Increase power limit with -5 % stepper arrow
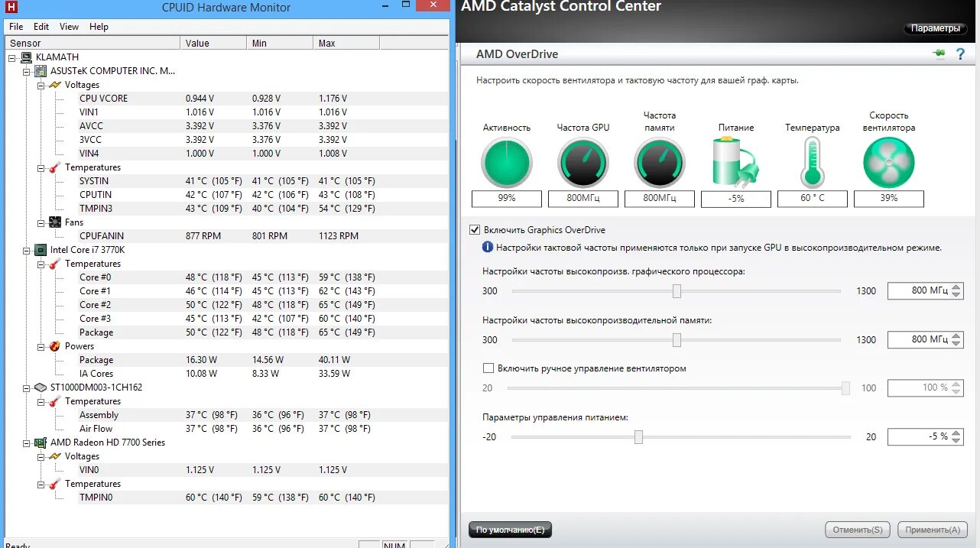This screenshot has height=548, width=980. point(956,433)
